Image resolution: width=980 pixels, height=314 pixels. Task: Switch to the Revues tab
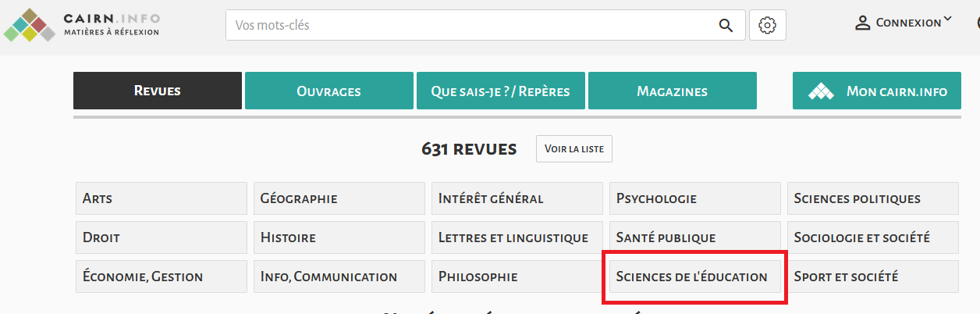158,91
